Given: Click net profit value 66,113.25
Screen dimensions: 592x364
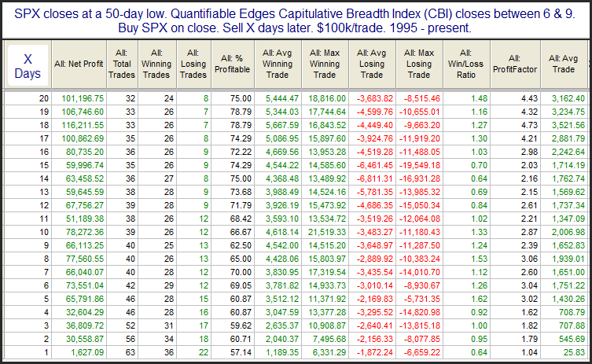Looking at the screenshot, I should coord(85,245).
